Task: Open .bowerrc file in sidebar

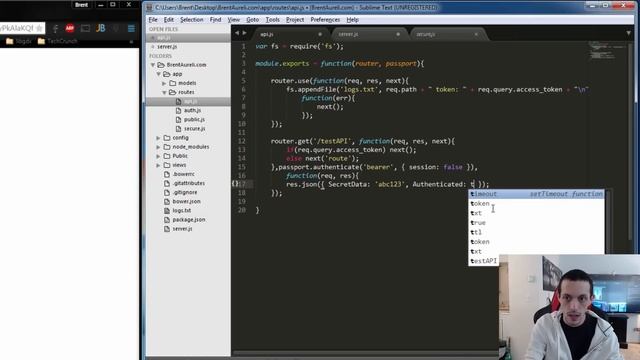Action: [183, 174]
